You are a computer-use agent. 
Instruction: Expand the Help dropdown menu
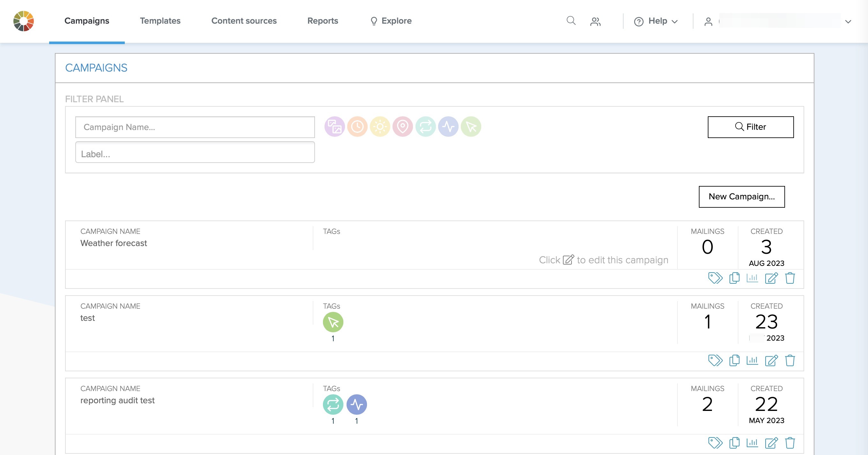click(x=656, y=21)
